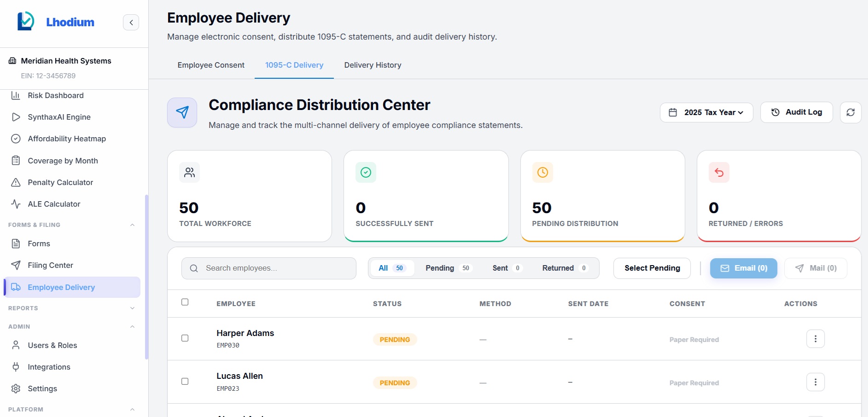
Task: Switch to the Delivery History tab
Action: tap(373, 65)
